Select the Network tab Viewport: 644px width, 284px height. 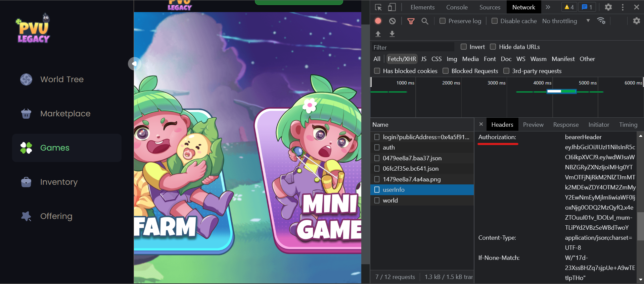(x=523, y=7)
